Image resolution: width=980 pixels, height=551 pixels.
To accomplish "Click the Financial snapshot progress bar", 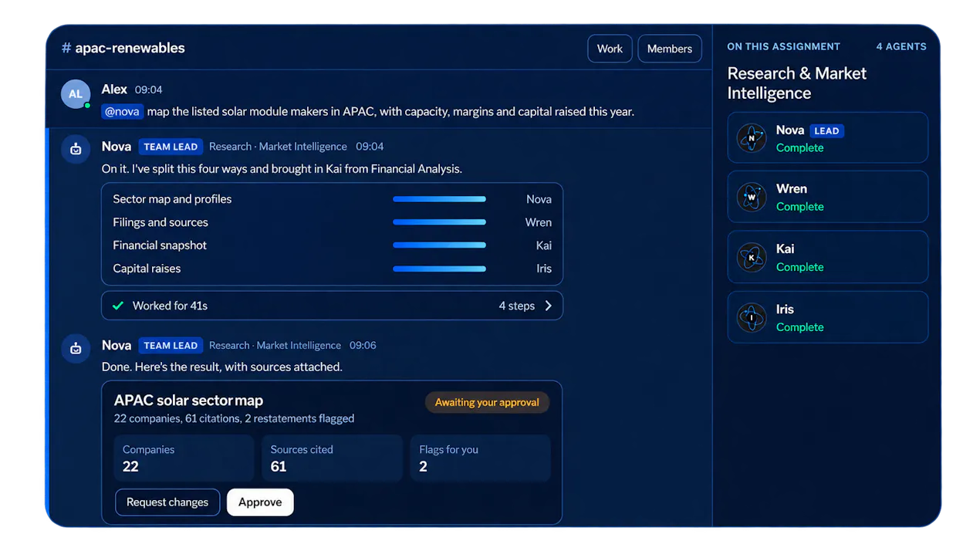I will [440, 245].
